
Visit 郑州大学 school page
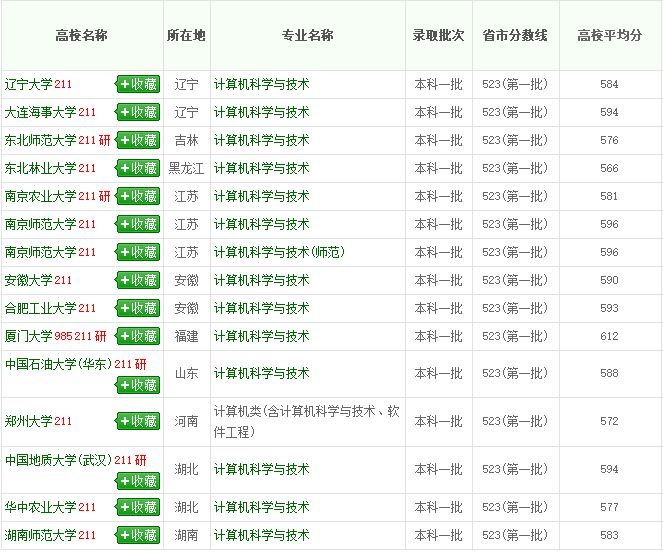[28, 421]
